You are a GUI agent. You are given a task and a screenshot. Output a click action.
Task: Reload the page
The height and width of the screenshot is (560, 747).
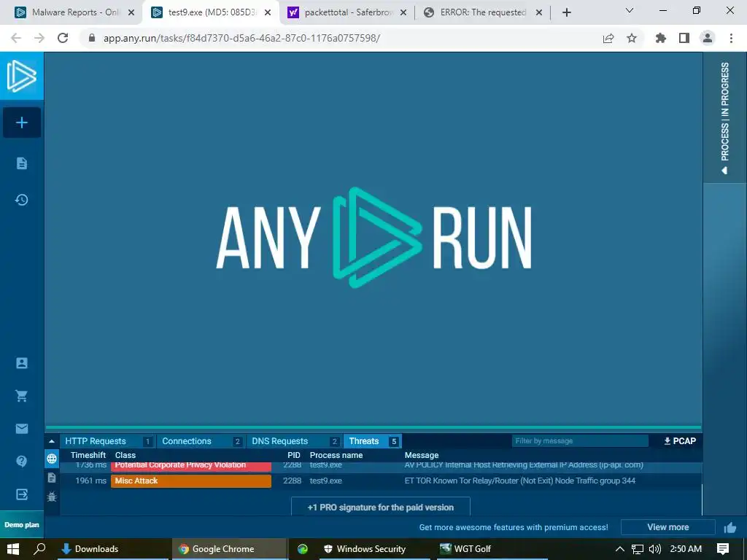[x=63, y=38]
